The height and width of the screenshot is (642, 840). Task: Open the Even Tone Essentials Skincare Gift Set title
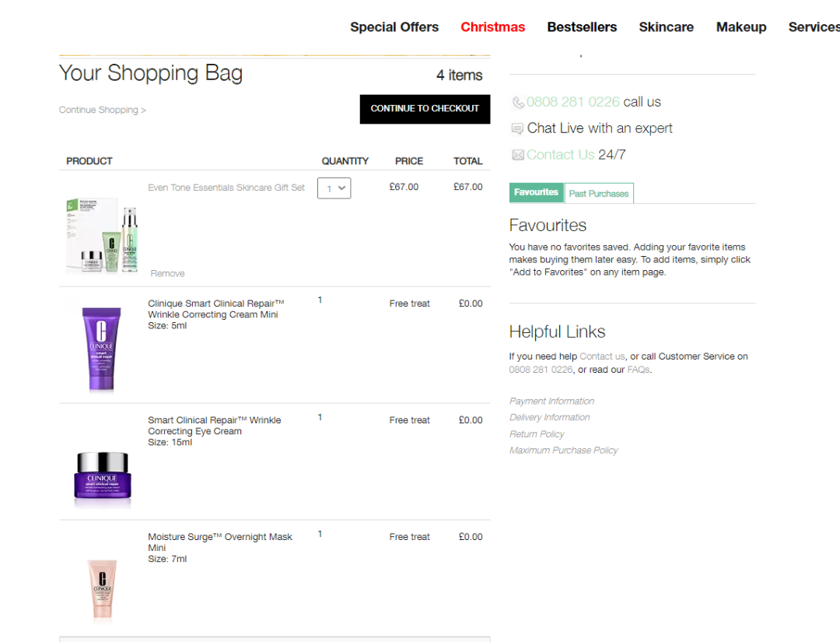coord(226,188)
